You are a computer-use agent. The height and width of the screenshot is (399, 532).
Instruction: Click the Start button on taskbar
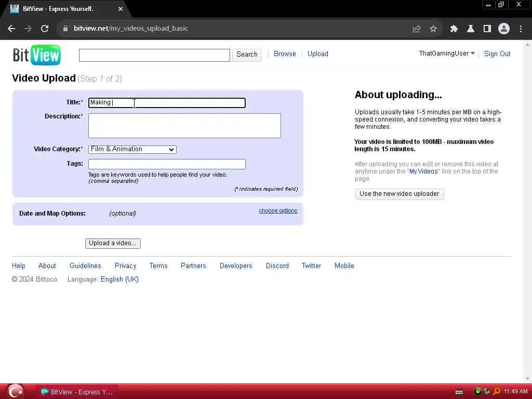[15, 392]
